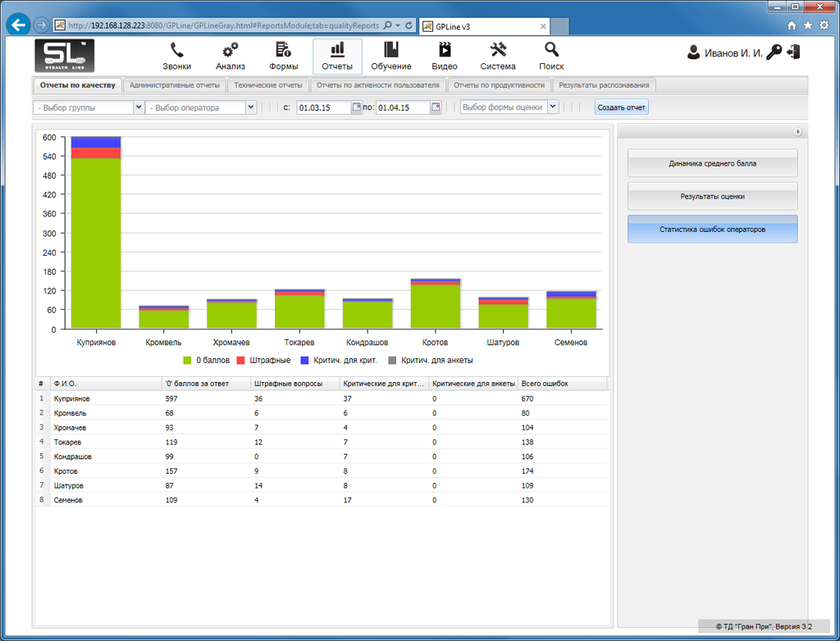Open the Звонки (Calls) phone icon
Screen dimensions: 840x641
click(176, 51)
